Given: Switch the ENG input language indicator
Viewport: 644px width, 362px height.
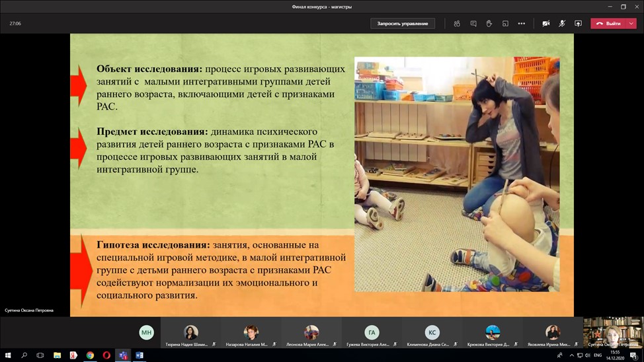Looking at the screenshot, I should coord(598,355).
